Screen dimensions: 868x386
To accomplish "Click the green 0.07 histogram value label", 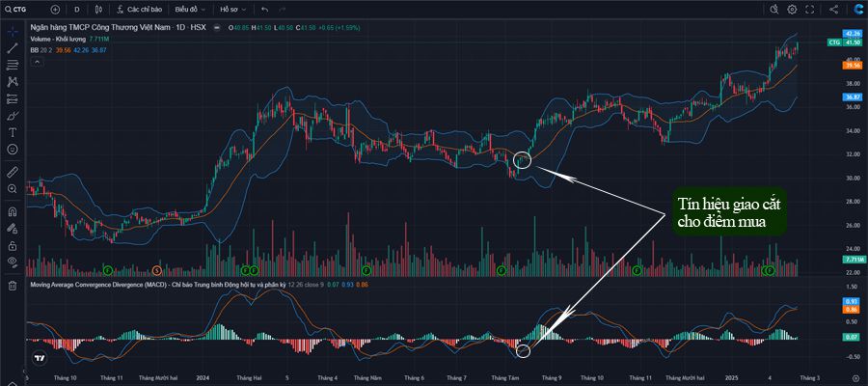I will coord(852,337).
